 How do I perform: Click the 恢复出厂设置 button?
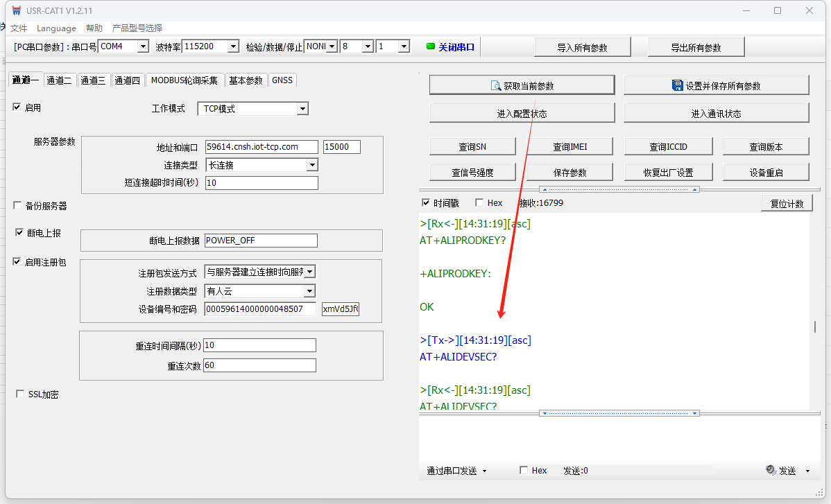point(668,173)
